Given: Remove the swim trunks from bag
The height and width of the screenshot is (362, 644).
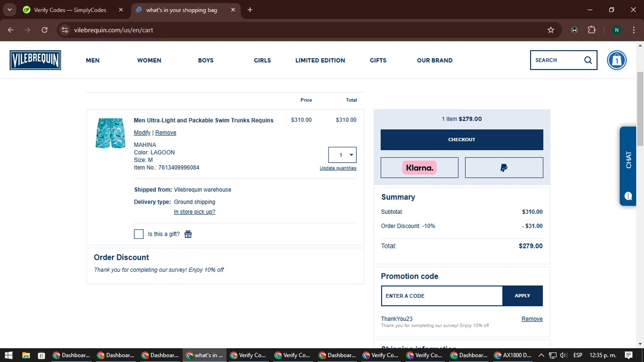Looking at the screenshot, I should [166, 133].
